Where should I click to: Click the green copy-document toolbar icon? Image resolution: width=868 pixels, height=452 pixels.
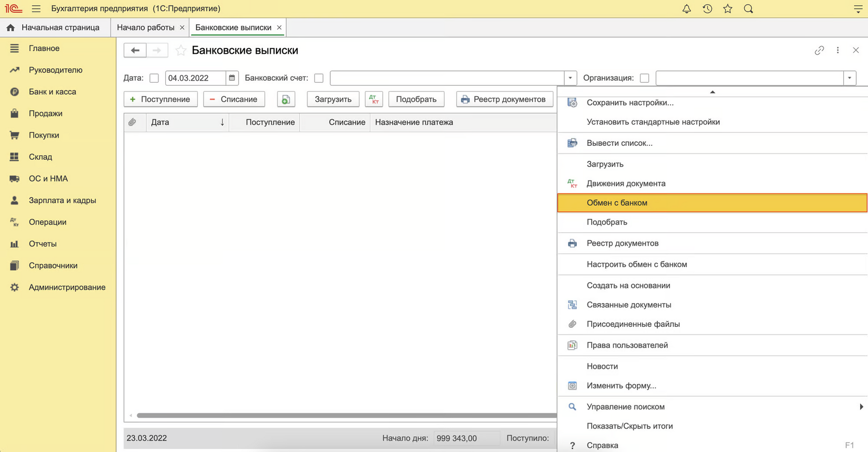coord(286,99)
